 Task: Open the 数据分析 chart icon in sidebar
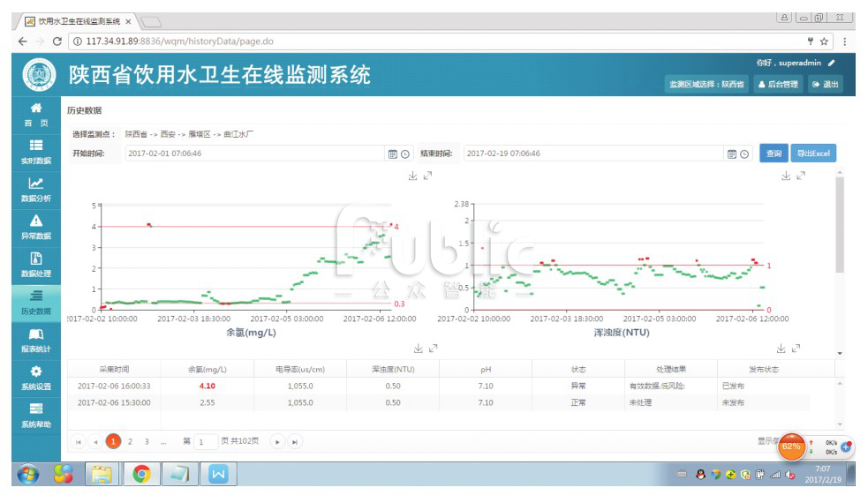[36, 188]
